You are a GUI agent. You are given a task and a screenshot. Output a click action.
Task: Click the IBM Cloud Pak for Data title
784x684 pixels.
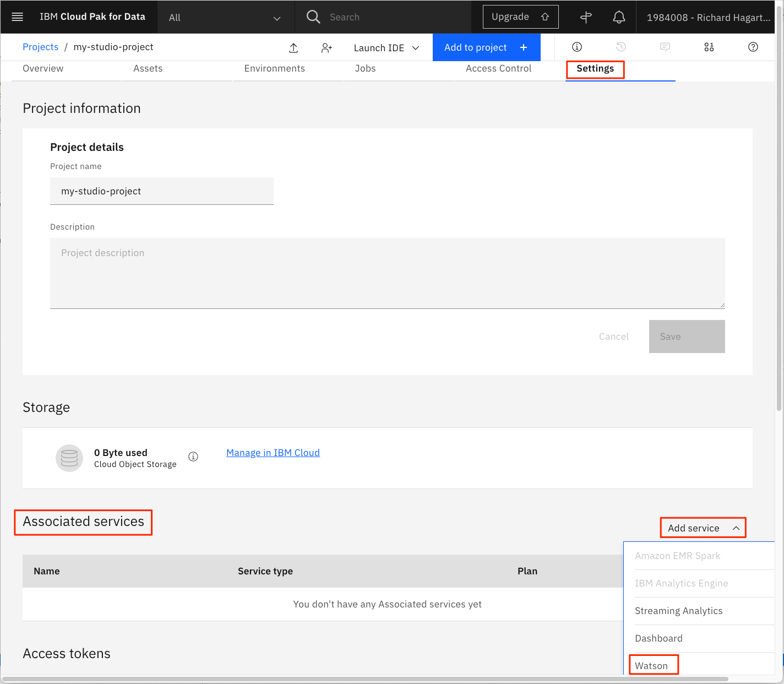tap(92, 17)
